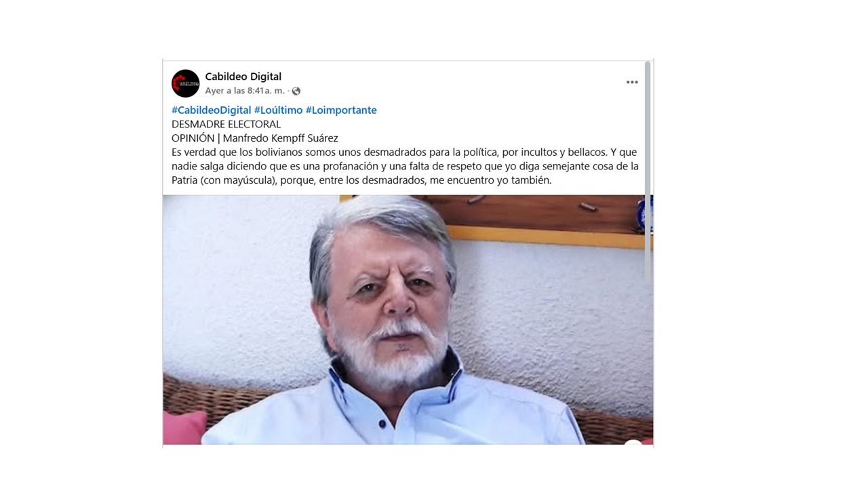Follow the #Loimportante hashtag
Viewport: 868px width, 488px height.
pyautogui.click(x=341, y=110)
